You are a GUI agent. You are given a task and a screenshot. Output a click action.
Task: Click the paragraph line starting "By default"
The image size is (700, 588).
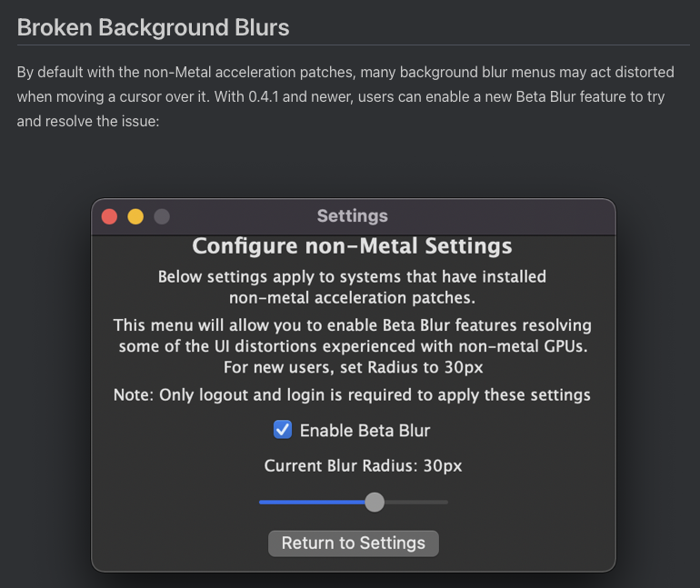[x=345, y=73]
